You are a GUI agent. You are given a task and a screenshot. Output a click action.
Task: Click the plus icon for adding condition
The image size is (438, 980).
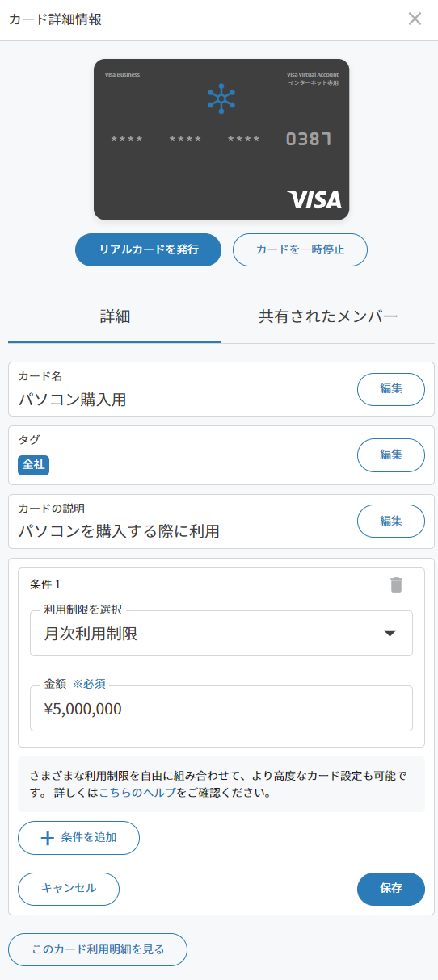[47, 838]
